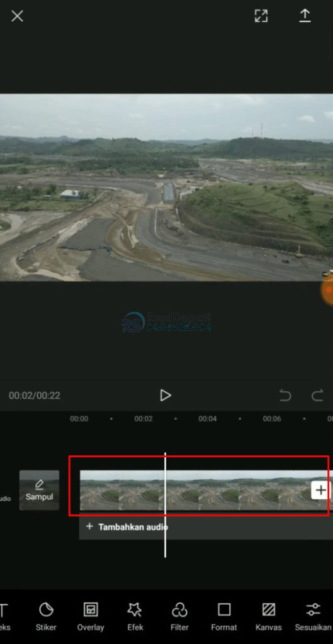This screenshot has height=644, width=333.
Task: Undo the last edit
Action: [x=285, y=396]
